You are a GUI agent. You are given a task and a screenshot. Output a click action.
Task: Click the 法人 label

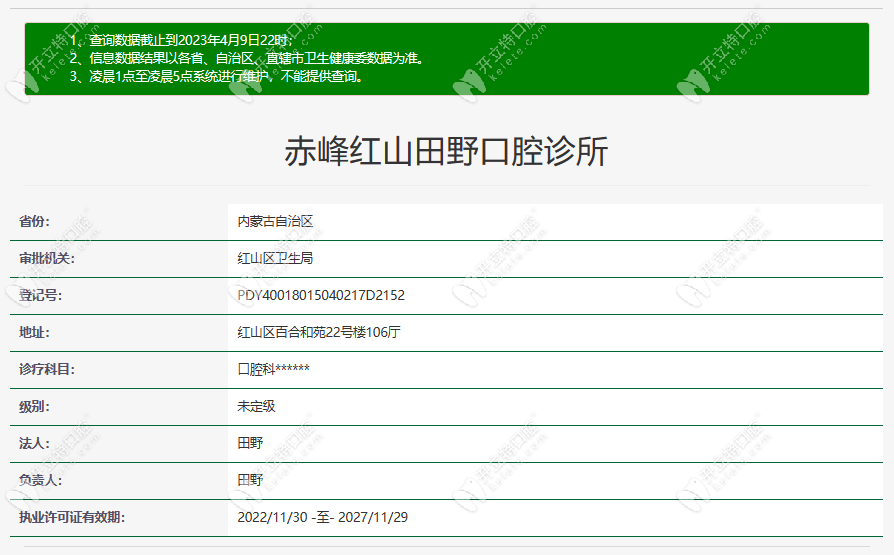[x=34, y=443]
